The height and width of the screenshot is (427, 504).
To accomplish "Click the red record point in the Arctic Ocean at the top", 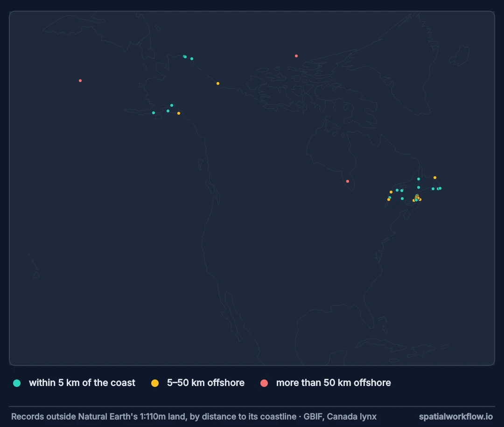I will 296,56.
